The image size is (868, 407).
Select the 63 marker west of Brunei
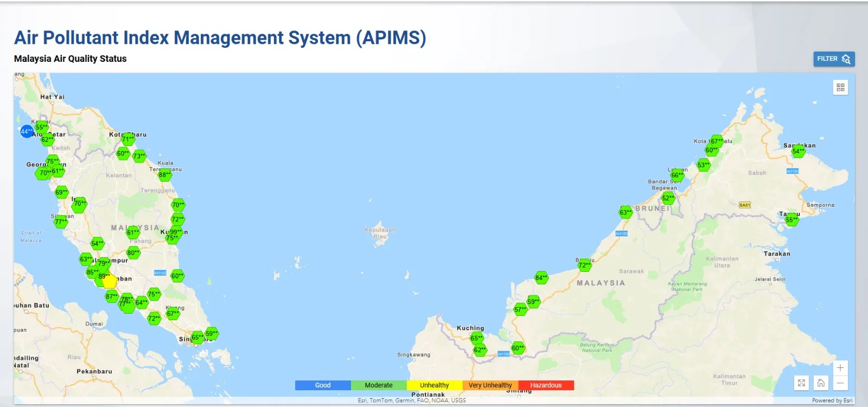click(x=626, y=212)
